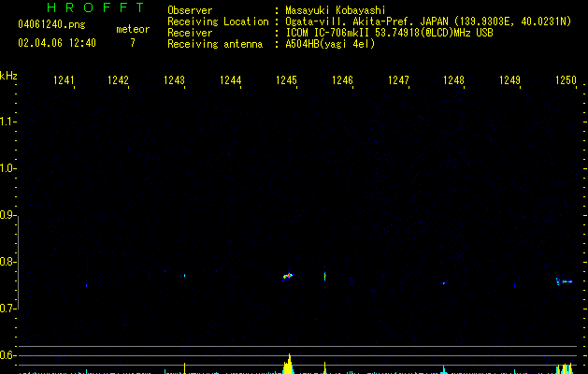Screen dimensions: 588x374
Task: Click the timestamp 02.04.06 12:40
Action: [57, 43]
